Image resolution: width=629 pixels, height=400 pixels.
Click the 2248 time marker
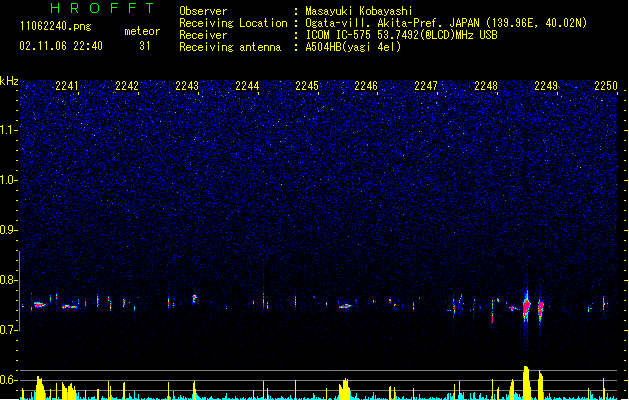(x=486, y=86)
